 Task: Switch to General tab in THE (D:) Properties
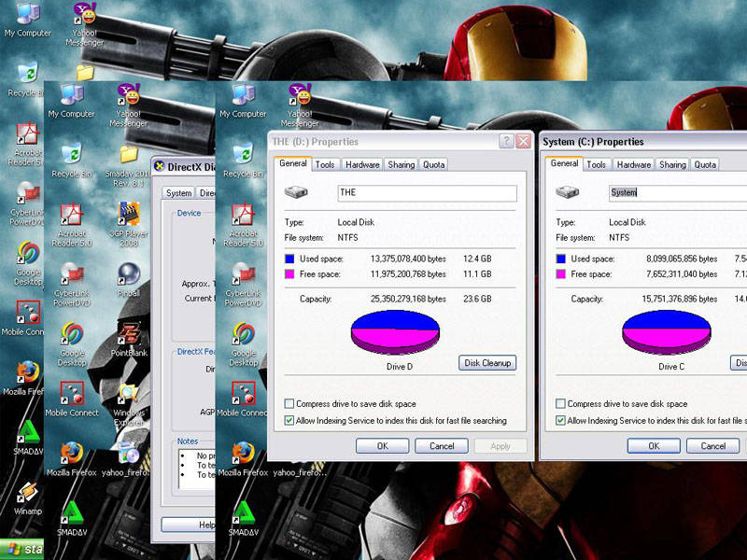pos(292,163)
